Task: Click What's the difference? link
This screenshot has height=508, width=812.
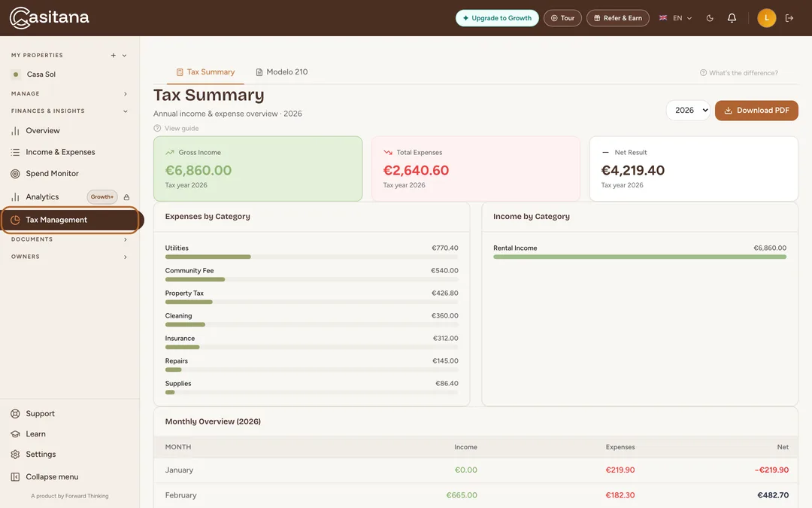Action: click(x=739, y=73)
